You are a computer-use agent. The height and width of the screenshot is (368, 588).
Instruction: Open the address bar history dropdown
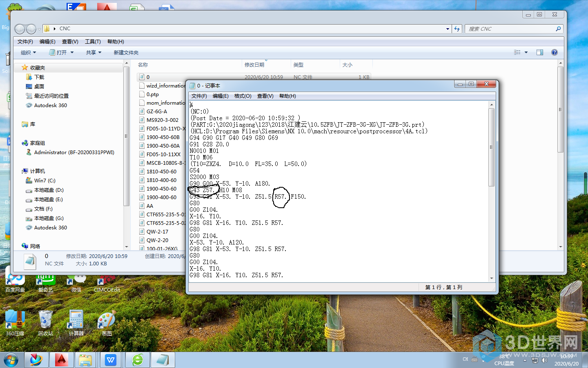point(448,29)
